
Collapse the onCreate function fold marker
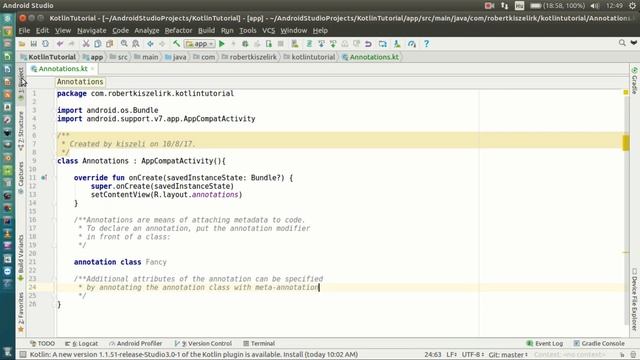click(x=54, y=178)
